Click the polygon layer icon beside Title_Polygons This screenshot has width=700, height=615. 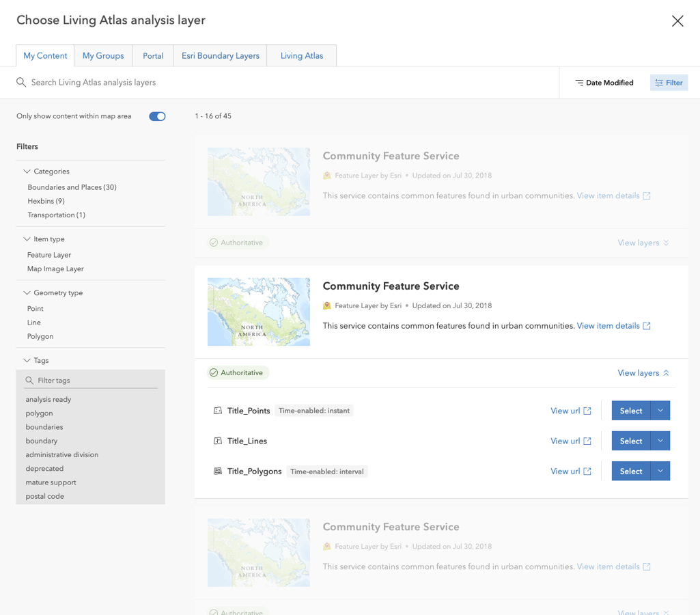click(x=218, y=471)
